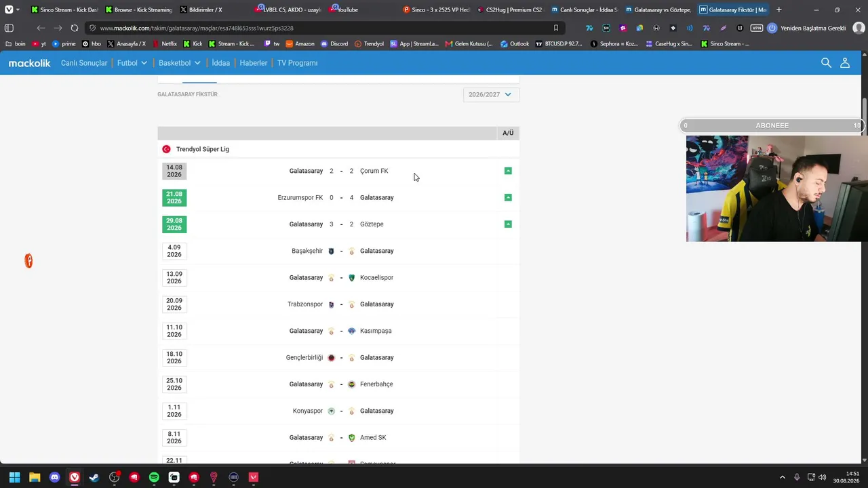The image size is (868, 488).
Task: Click the 14.08 2026 date cell
Action: pos(174,171)
